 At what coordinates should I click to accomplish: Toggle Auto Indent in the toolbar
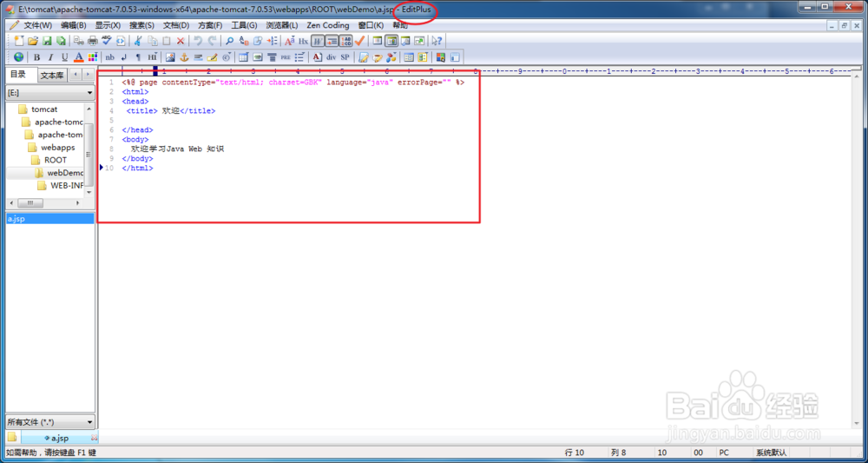point(332,41)
